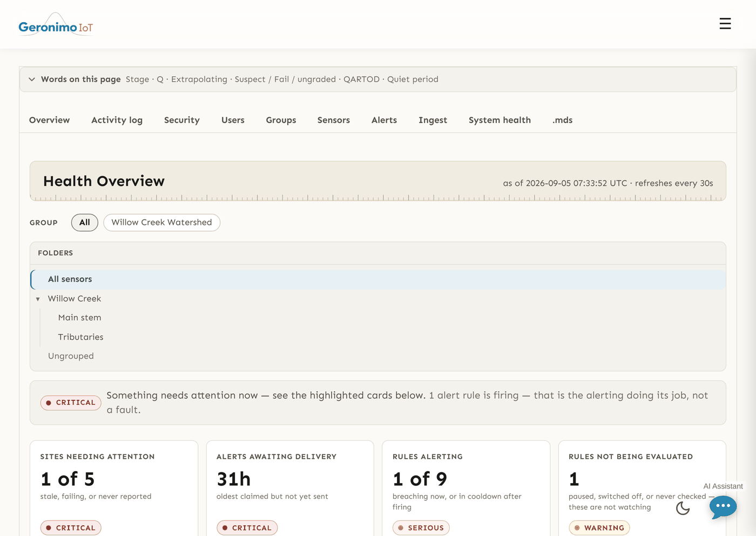View the Alerts tab

[x=384, y=120]
